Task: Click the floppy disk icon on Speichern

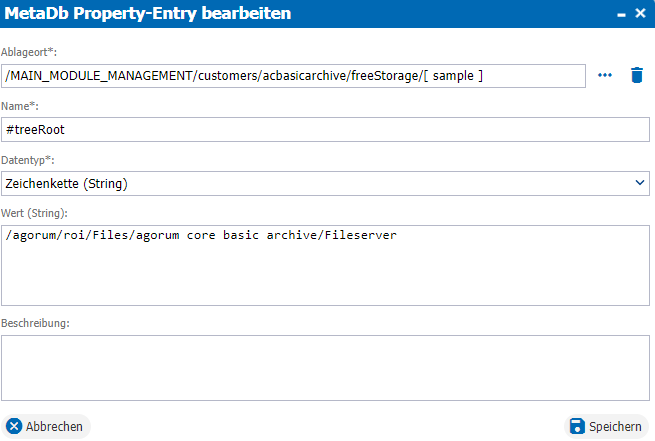Action: coord(577,426)
